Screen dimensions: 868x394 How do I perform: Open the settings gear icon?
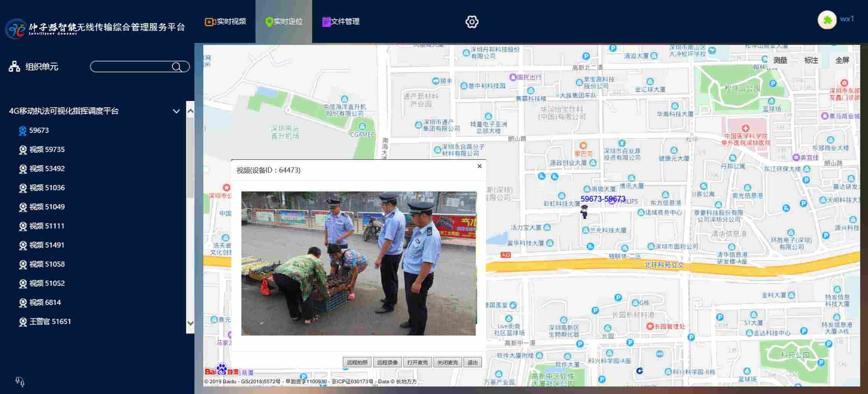pos(472,22)
